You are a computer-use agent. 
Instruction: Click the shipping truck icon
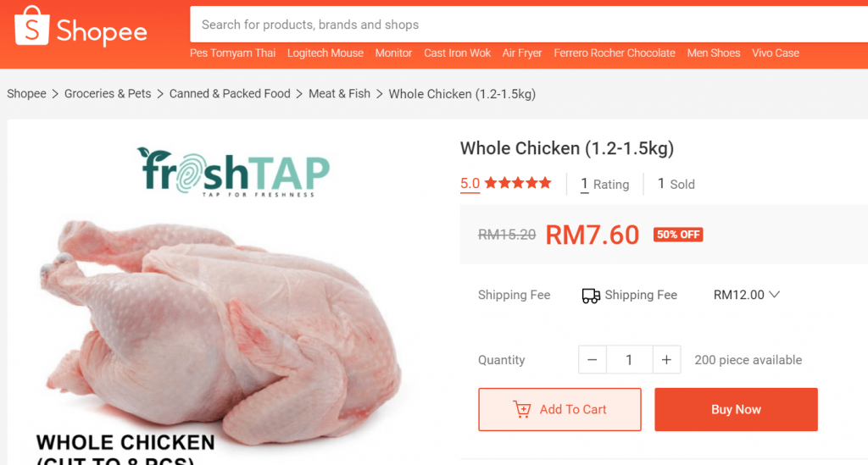click(591, 296)
